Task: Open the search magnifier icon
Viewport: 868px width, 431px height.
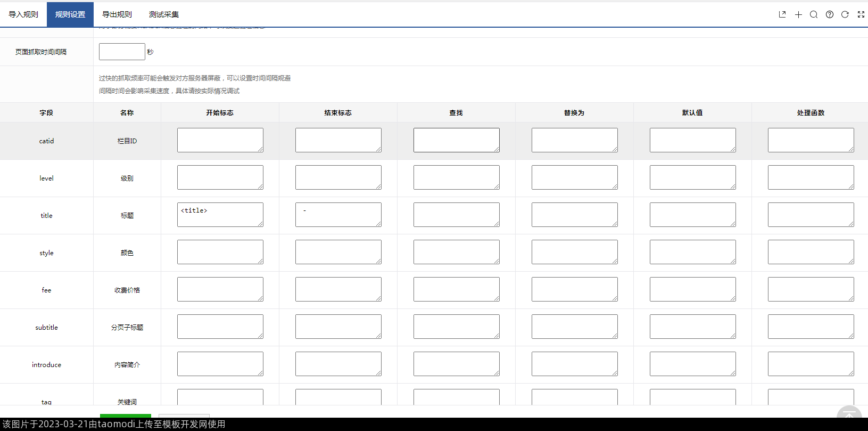Action: tap(814, 14)
